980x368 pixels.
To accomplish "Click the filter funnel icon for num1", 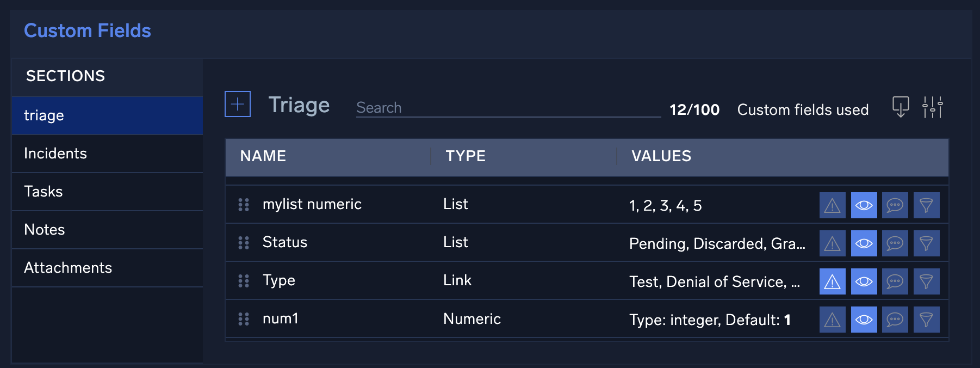I will (x=926, y=320).
